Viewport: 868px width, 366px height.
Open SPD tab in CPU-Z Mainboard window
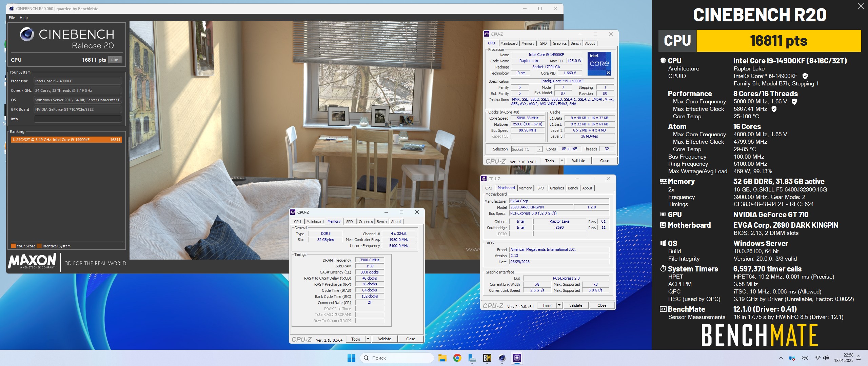pyautogui.click(x=540, y=188)
